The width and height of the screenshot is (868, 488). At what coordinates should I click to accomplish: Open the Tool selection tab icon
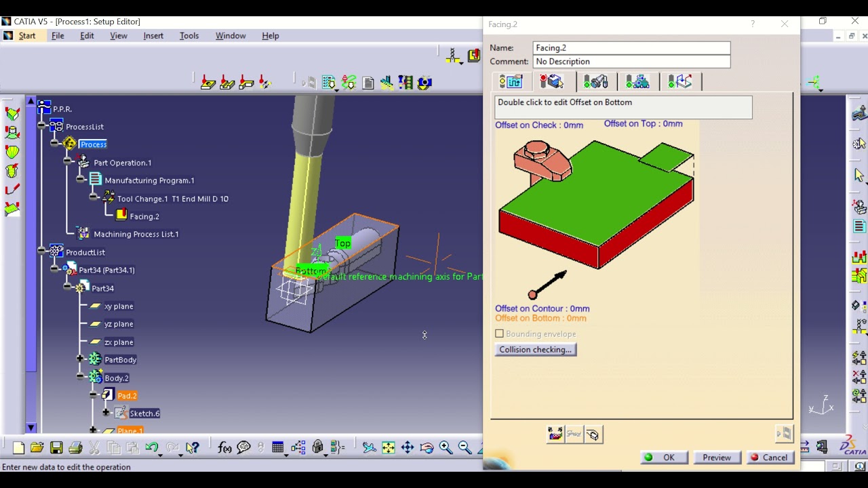(595, 82)
